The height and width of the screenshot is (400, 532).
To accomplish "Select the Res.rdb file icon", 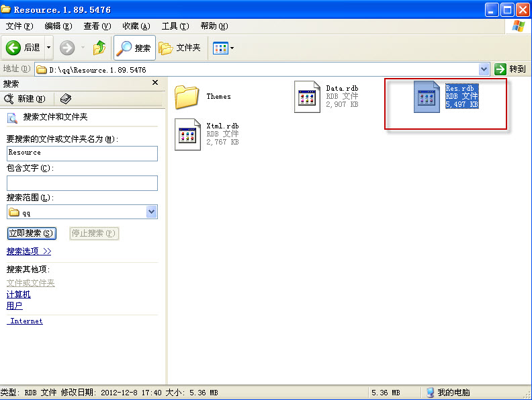I will [x=427, y=97].
